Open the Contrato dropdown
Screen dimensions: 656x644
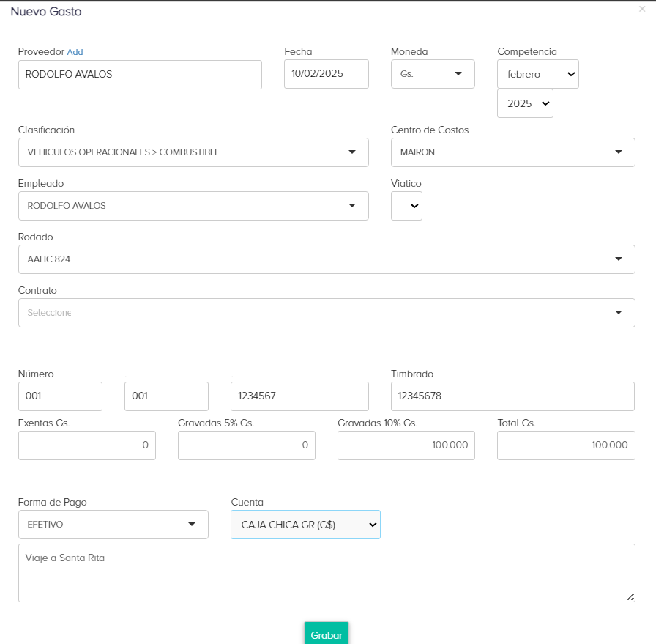click(327, 313)
